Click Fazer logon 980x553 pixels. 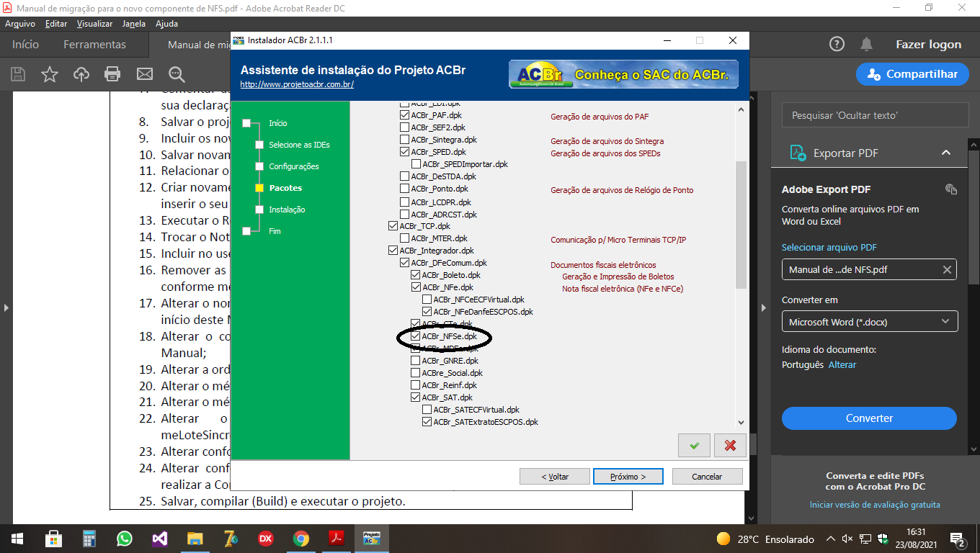[928, 45]
